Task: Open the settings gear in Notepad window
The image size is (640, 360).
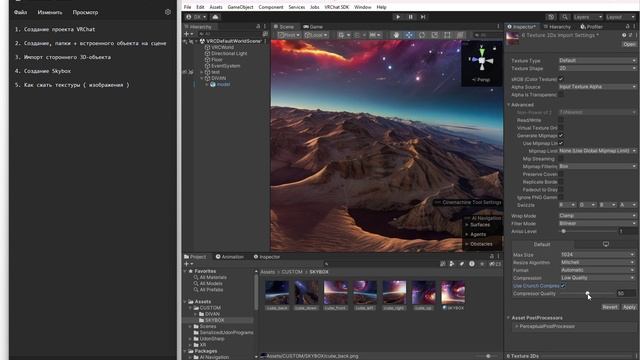Action: (168, 12)
